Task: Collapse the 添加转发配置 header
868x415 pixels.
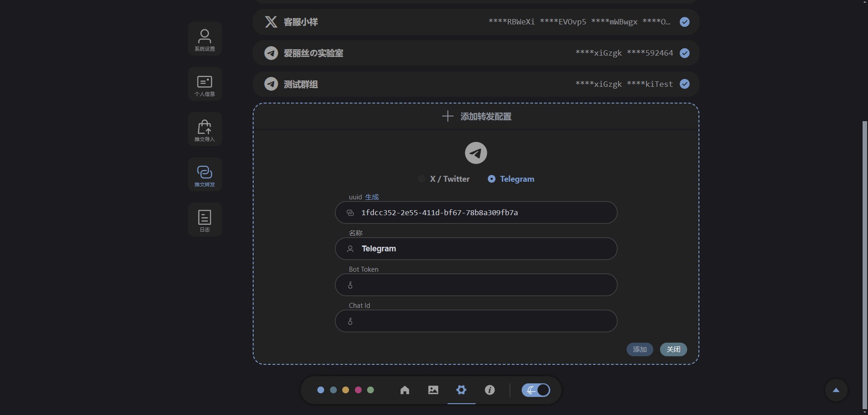Action: [476, 117]
